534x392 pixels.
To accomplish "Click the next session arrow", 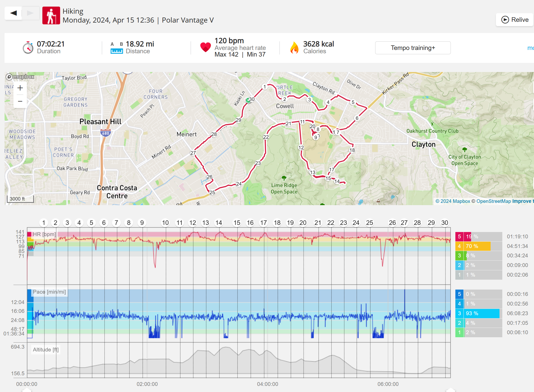I will click(30, 13).
